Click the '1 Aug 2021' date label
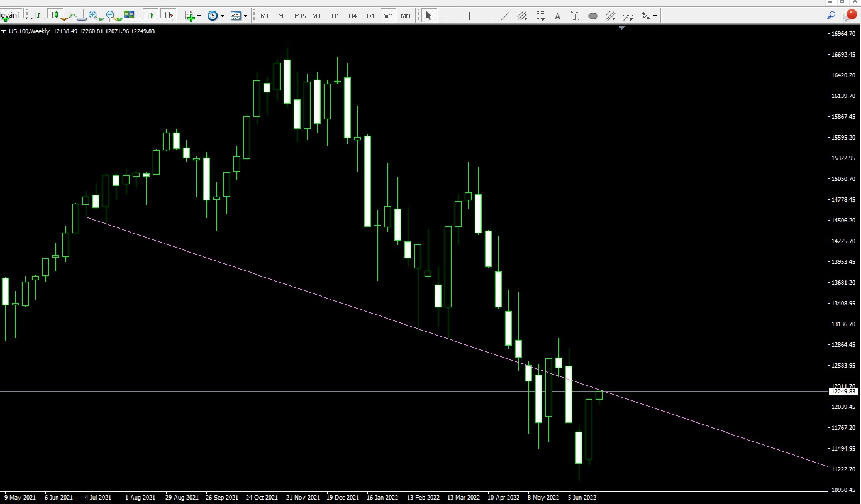 [140, 497]
